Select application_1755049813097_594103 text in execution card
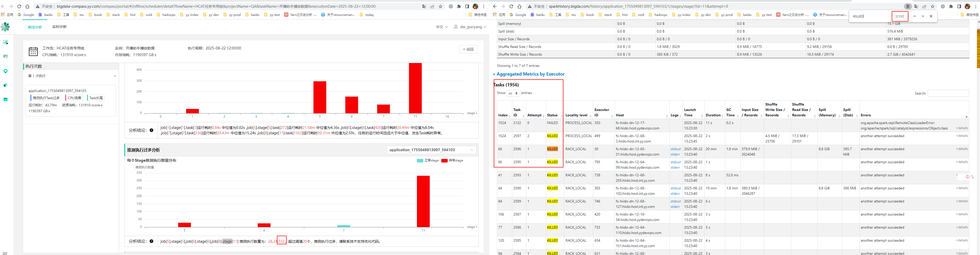This screenshot has height=255, width=980. point(57,91)
